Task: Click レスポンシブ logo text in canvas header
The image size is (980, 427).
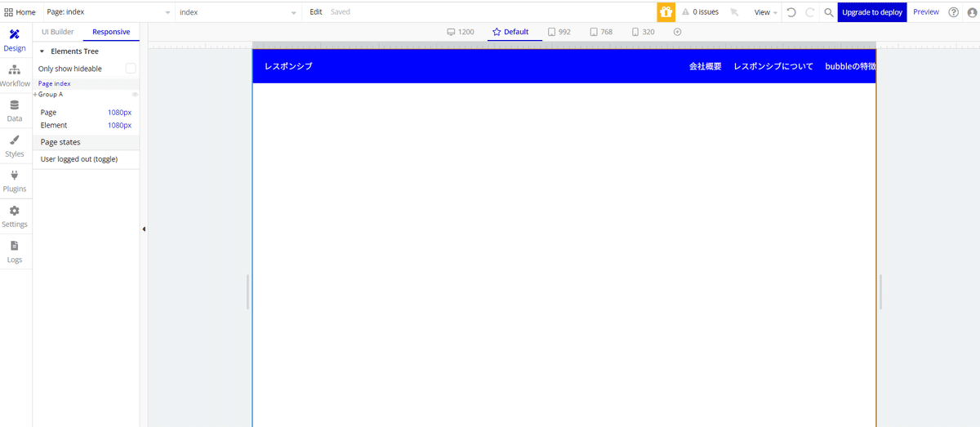Action: point(288,66)
